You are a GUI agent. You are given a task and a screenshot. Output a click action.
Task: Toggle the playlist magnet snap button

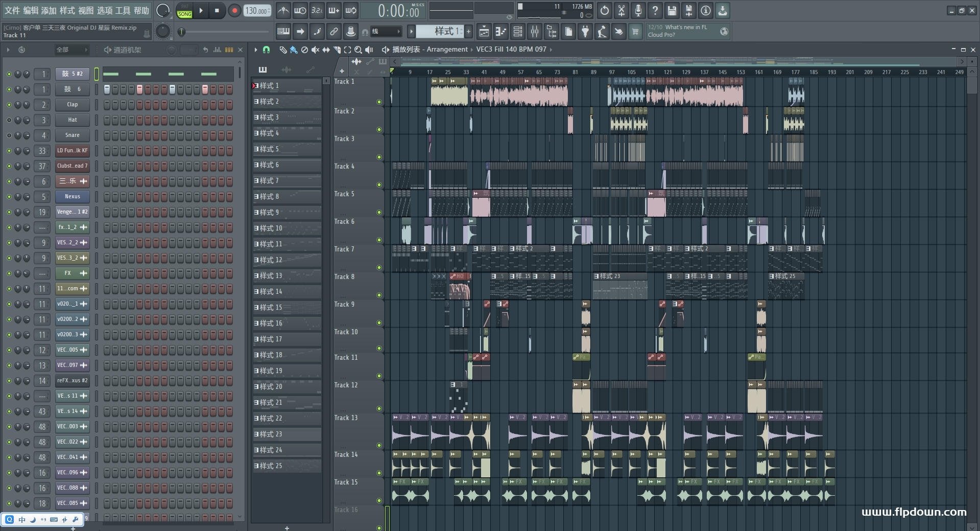[266, 50]
